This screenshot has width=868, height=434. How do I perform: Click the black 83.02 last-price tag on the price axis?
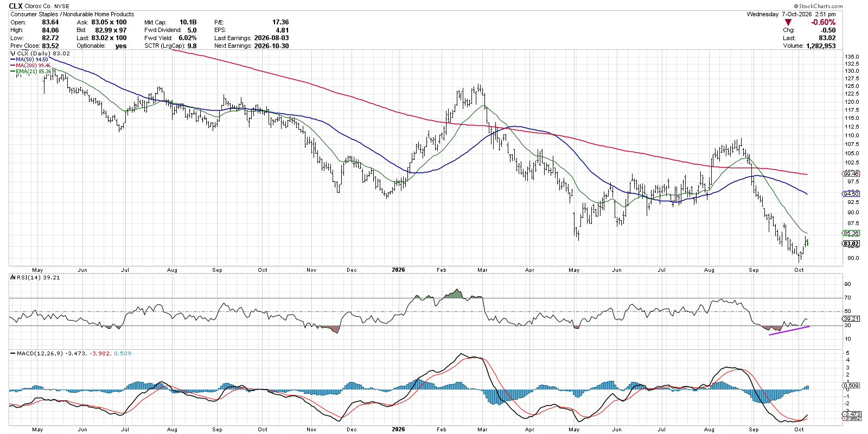click(851, 244)
